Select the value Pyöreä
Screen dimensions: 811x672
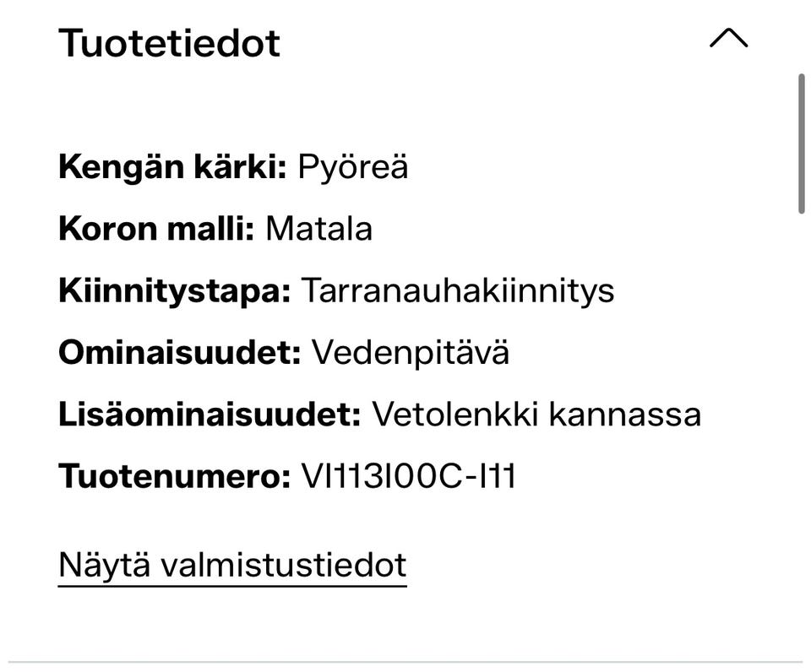click(352, 165)
